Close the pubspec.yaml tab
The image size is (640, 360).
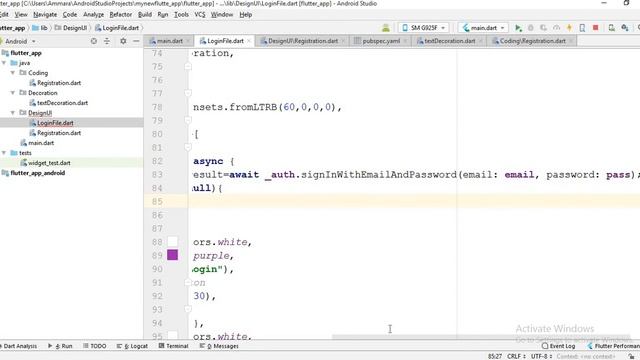(x=405, y=41)
